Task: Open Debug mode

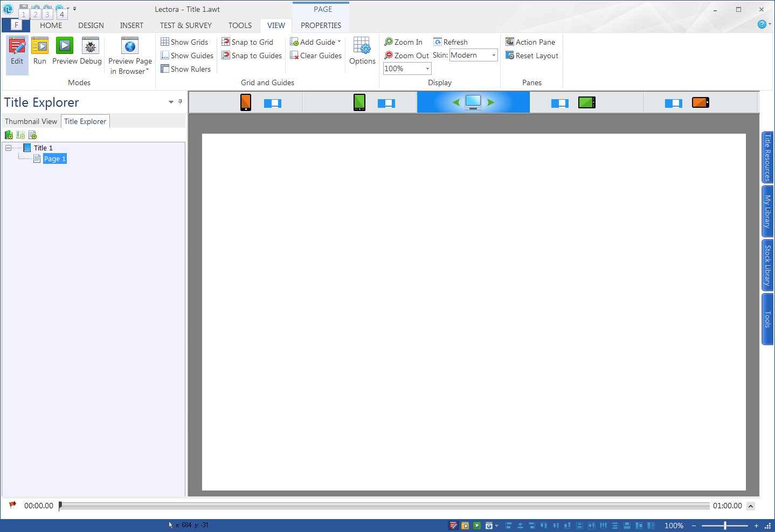Action: click(x=91, y=52)
